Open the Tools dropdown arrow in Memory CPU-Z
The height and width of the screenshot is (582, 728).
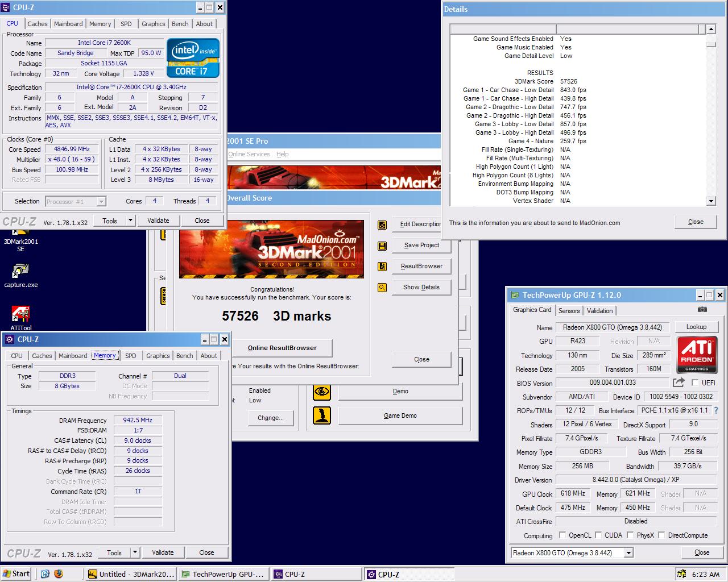click(135, 552)
